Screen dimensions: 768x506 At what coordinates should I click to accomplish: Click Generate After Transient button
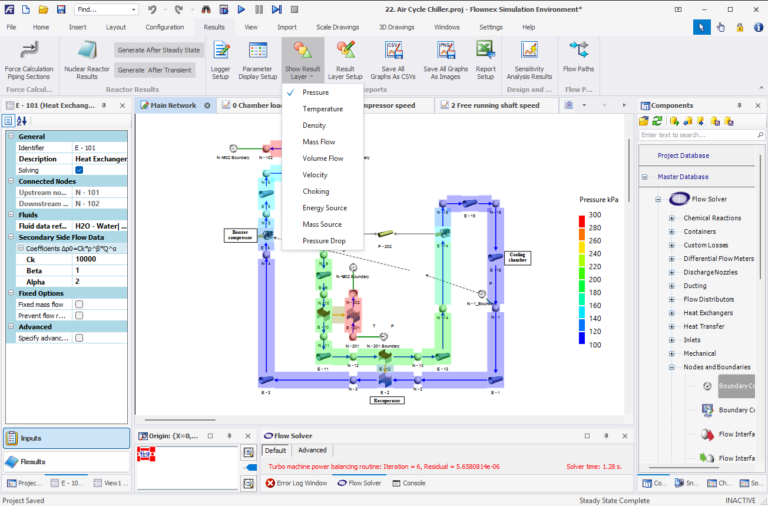pos(154,70)
